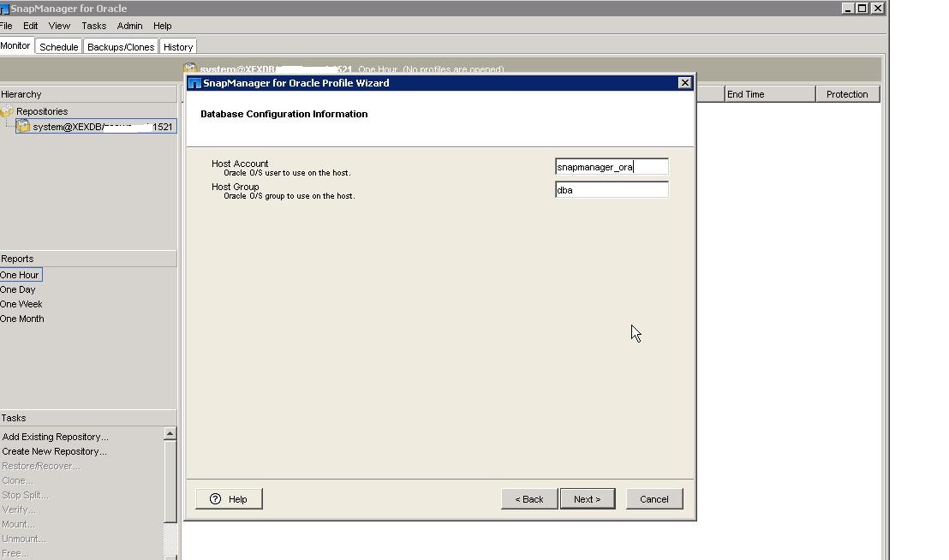
Task: Click the SnapManager app icon in title bar
Action: [x=4, y=9]
